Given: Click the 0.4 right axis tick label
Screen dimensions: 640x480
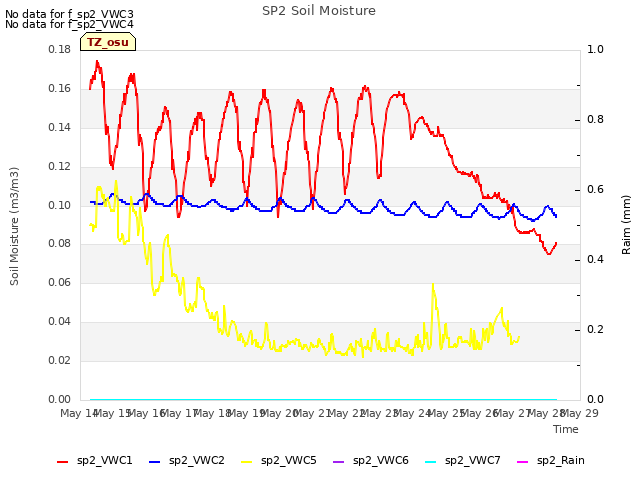Looking at the screenshot, I should tap(595, 260).
